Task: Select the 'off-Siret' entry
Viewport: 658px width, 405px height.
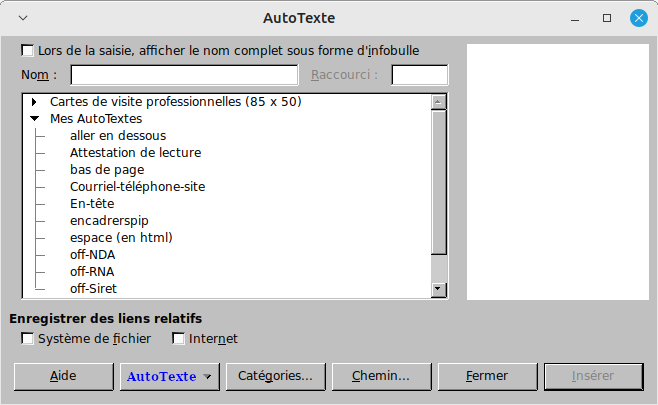Action: tap(93, 289)
